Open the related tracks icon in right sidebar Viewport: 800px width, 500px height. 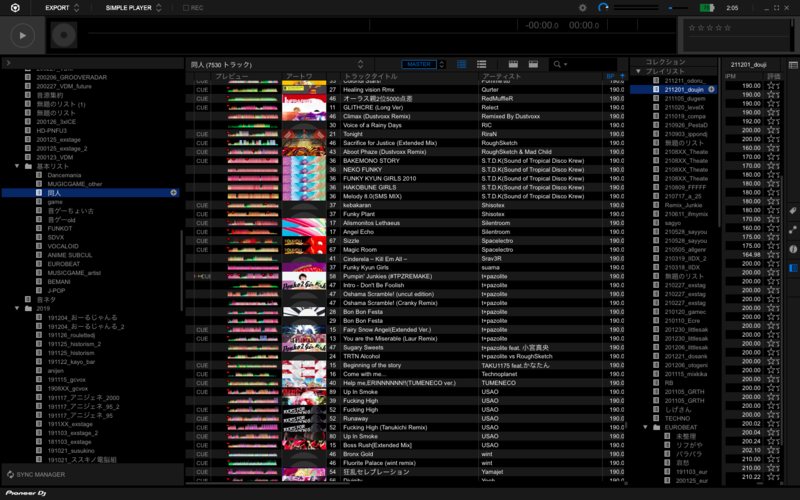(x=793, y=230)
